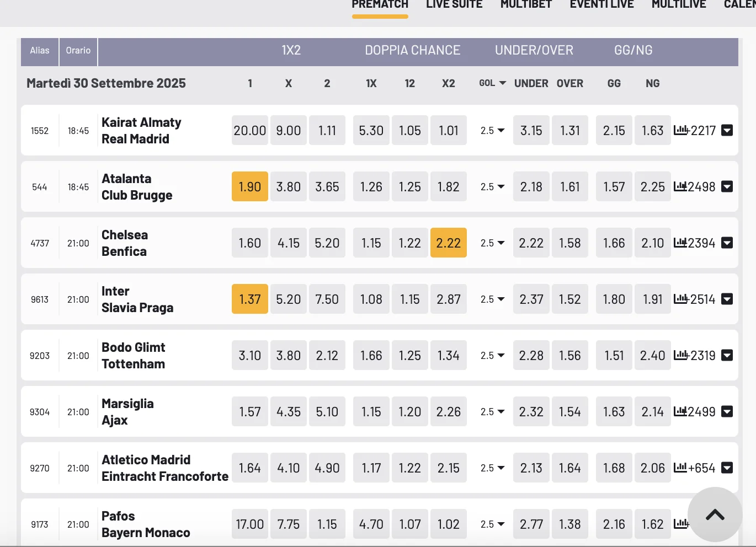Click the Orario column header
Screen dimensions: 756x547
[x=78, y=51]
